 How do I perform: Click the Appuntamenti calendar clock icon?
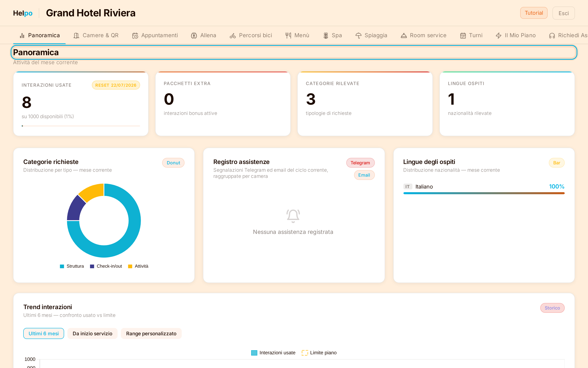135,36
